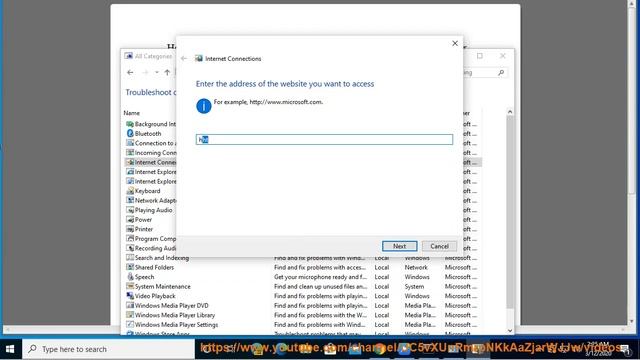640x360 pixels.
Task: Click 'Connection to a...' list entry text
Action: coord(156,143)
